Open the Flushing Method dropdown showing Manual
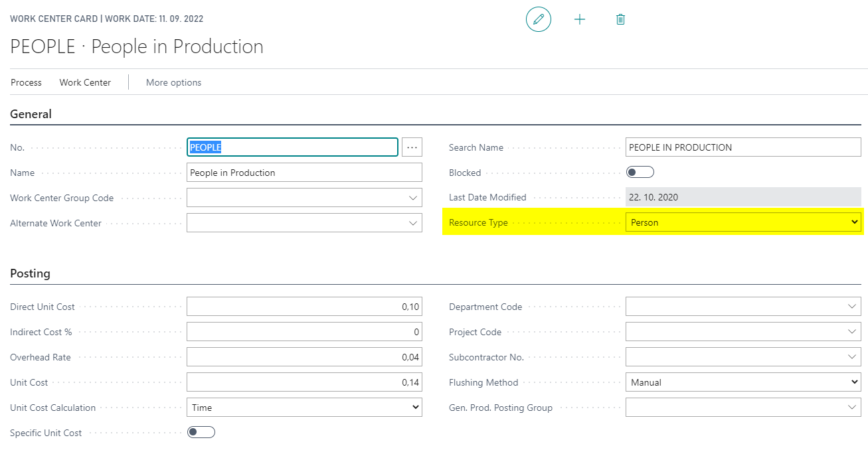The width and height of the screenshot is (868, 456). tap(743, 382)
